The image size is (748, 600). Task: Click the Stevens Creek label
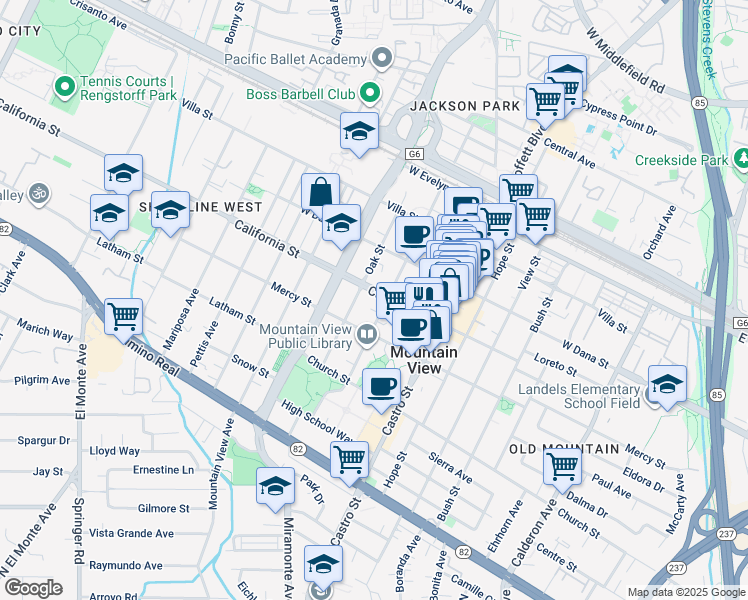[x=709, y=38]
